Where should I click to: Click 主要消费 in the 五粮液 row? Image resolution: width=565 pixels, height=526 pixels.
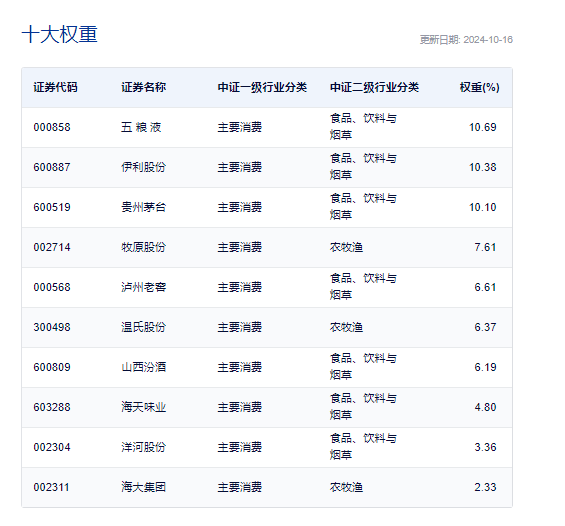240,127
